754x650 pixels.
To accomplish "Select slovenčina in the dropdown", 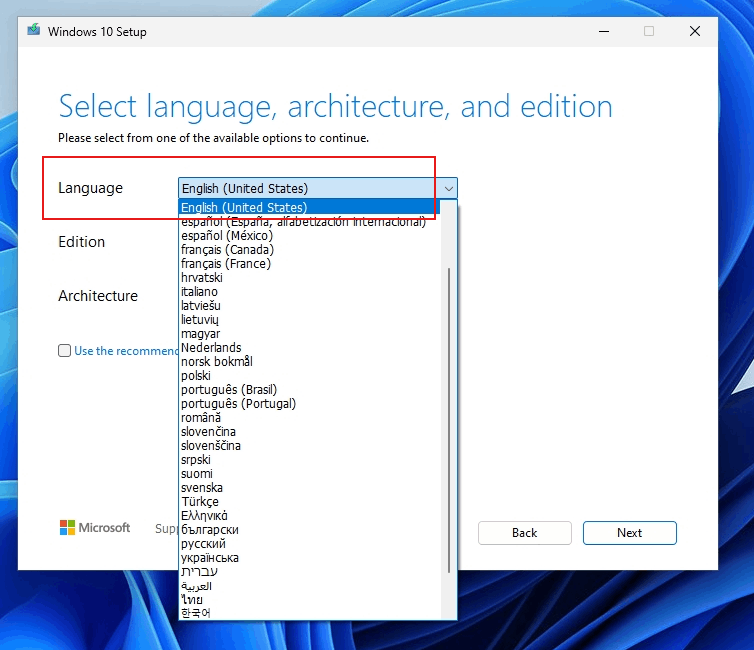I will coord(309,431).
